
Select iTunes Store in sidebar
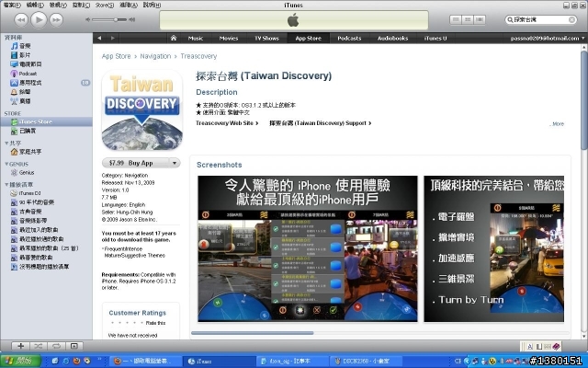[47, 121]
